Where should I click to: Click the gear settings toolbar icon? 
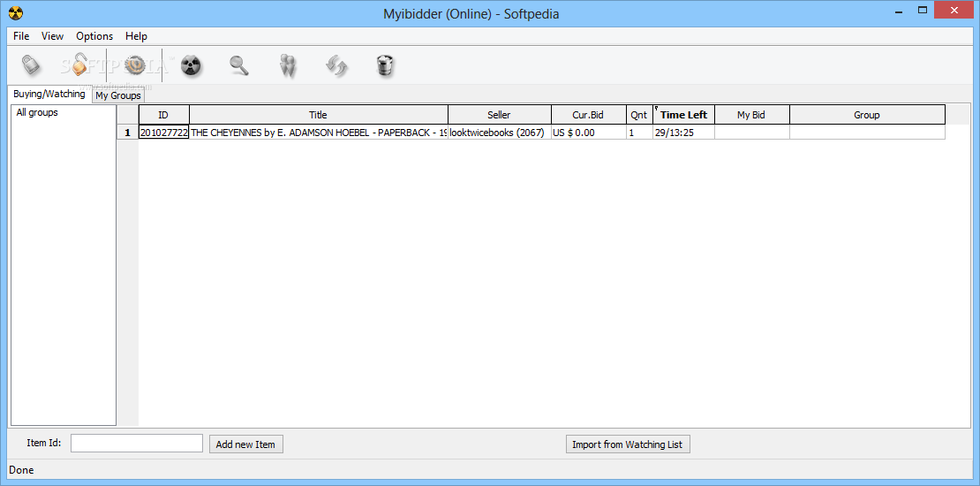coord(133,65)
